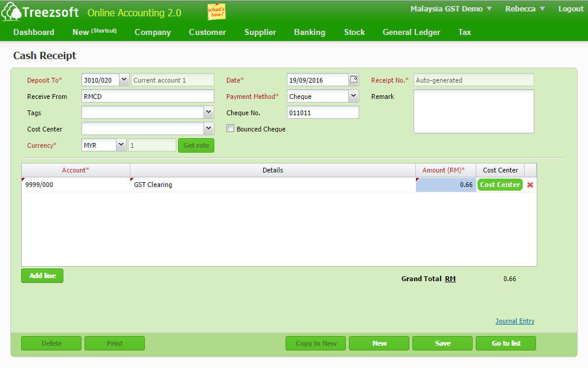The image size is (588, 368).
Task: Click the Details column header
Action: click(x=273, y=170)
